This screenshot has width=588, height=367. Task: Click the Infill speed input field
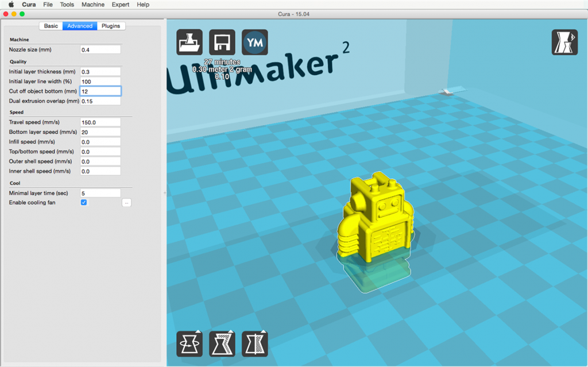[x=100, y=142]
